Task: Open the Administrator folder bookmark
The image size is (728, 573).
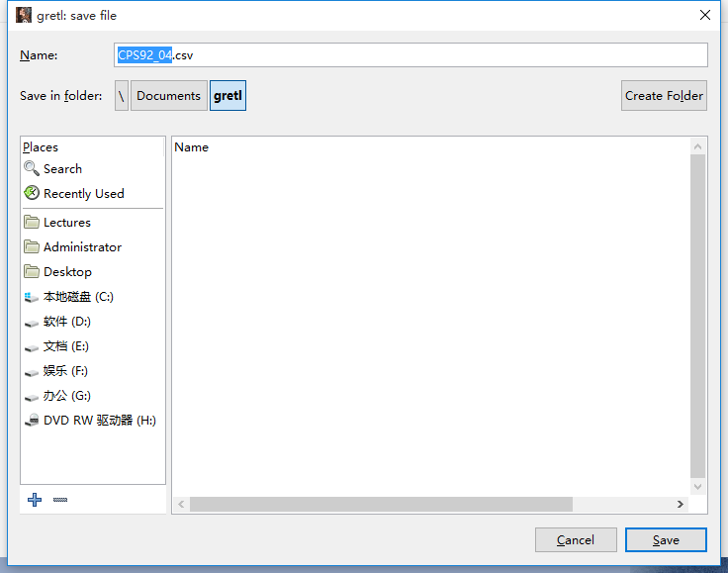Action: [82, 247]
